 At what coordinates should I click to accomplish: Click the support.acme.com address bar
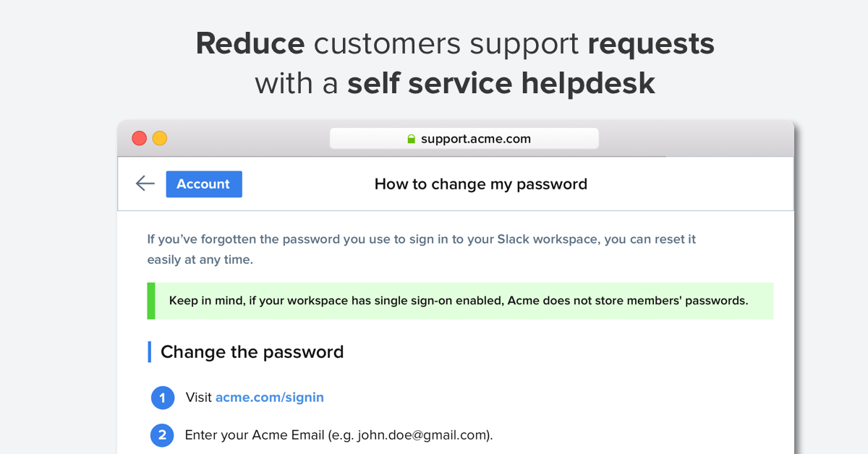464,139
